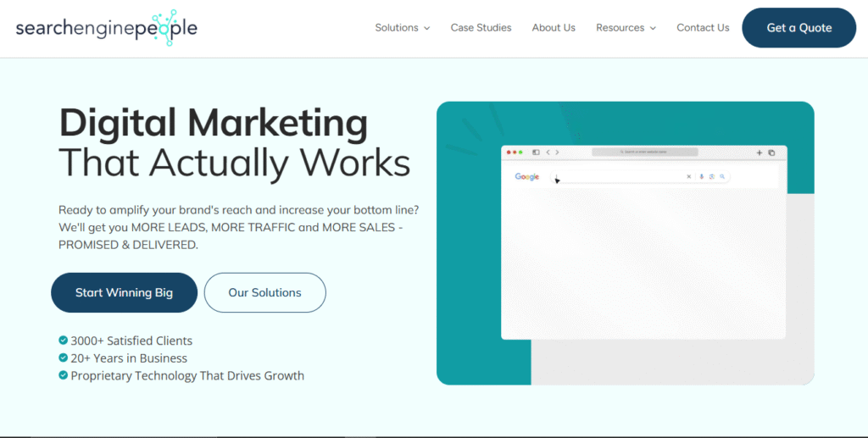This screenshot has width=868, height=438.
Task: Open the Case Studies page
Action: [x=481, y=28]
